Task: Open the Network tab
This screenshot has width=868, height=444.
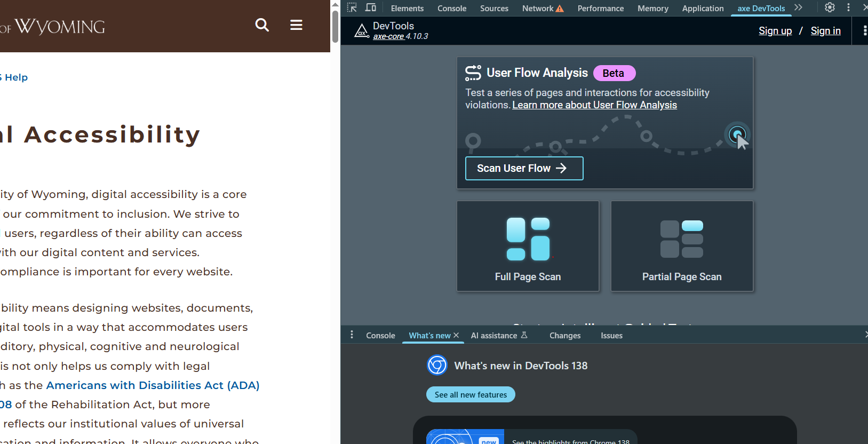Action: (538, 9)
